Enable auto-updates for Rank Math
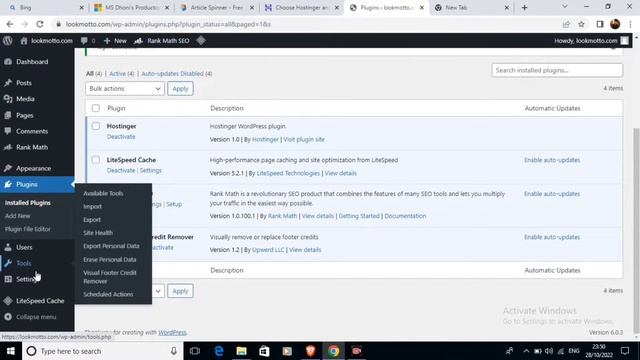Viewport: 640px width, 360px height. coord(552,194)
